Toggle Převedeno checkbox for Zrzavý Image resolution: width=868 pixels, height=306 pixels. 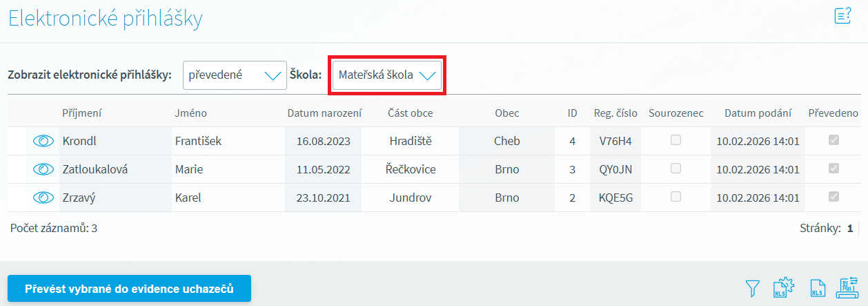(834, 197)
